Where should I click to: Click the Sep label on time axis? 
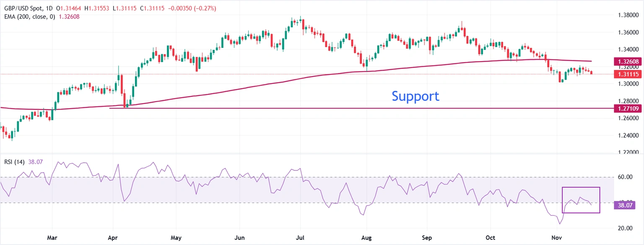pyautogui.click(x=428, y=237)
